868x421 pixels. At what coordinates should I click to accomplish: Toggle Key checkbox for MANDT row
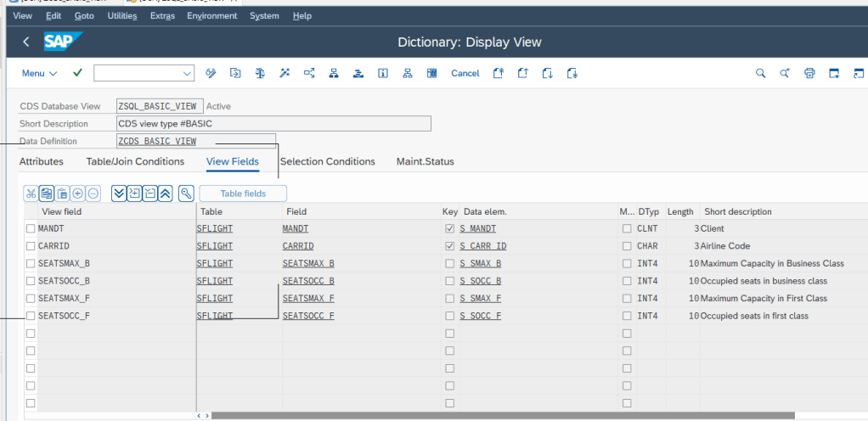click(449, 228)
